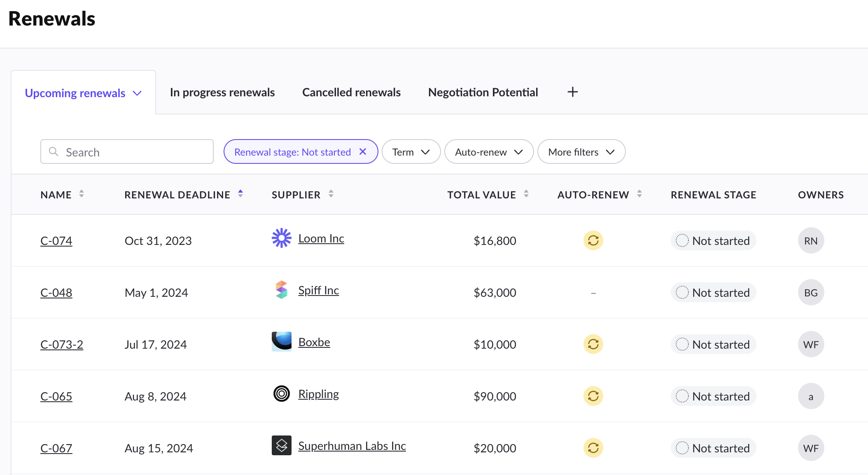Click the WF owner avatar on C-073-2
The height and width of the screenshot is (475, 868).
click(x=811, y=344)
